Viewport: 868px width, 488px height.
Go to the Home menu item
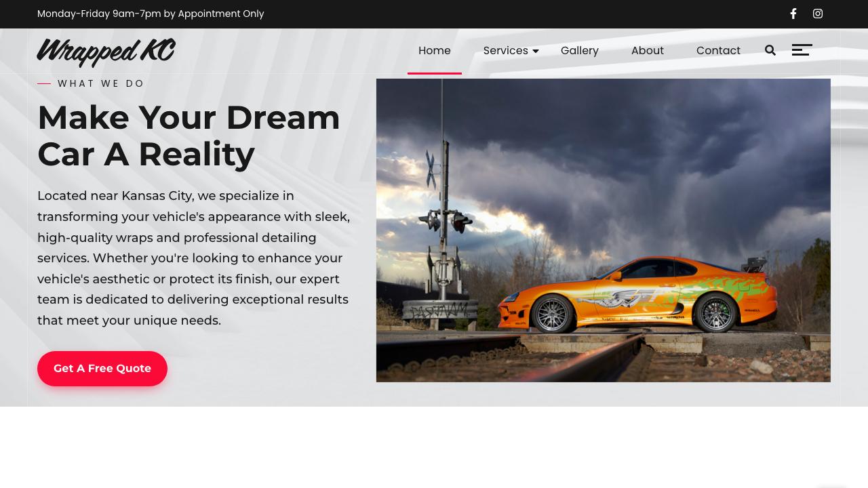click(434, 51)
